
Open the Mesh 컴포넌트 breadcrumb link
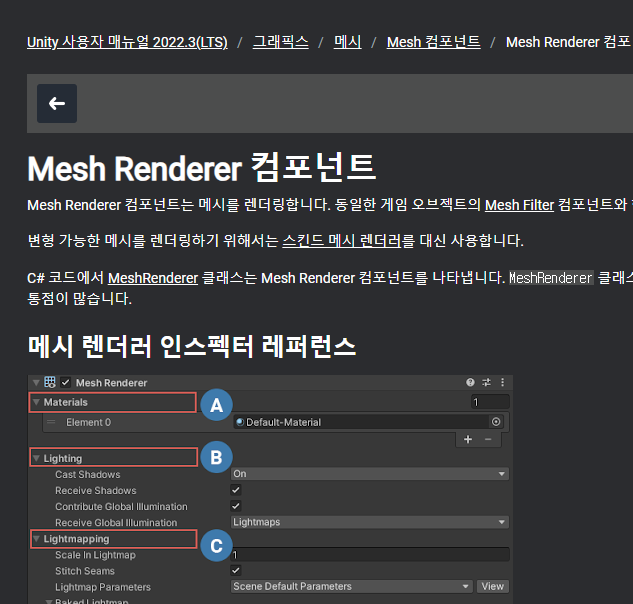point(434,42)
